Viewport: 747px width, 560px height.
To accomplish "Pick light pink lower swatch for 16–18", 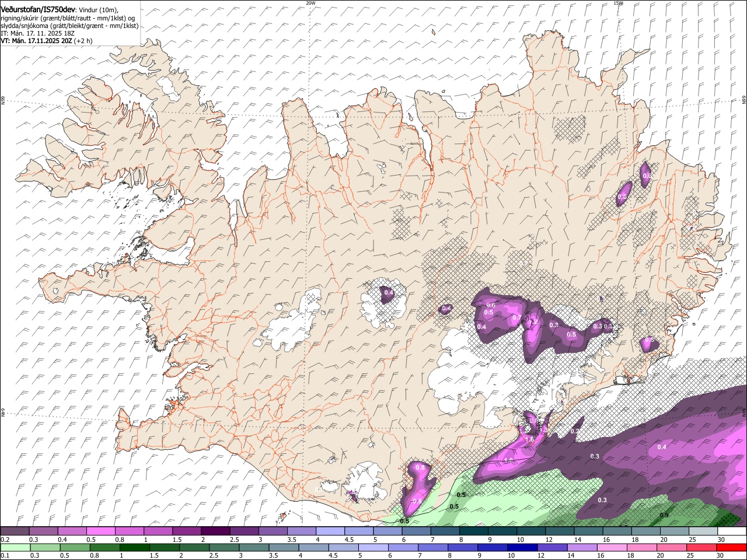I will 613,548.
